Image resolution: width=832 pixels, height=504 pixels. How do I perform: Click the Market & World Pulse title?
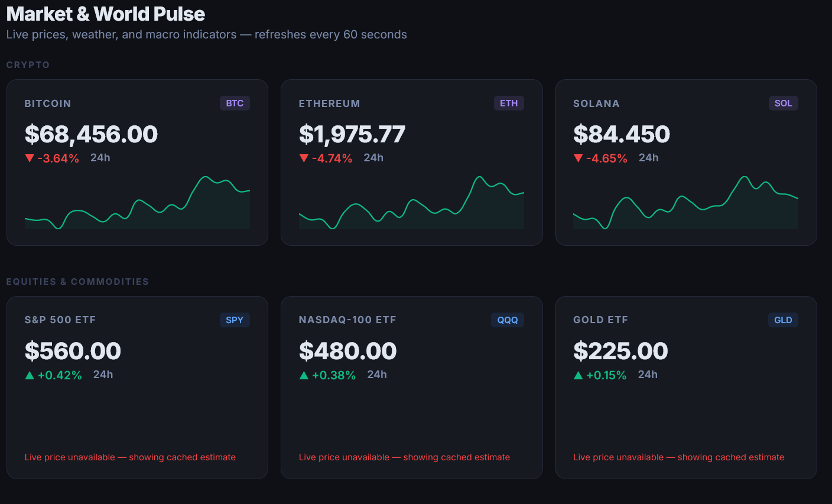pos(106,14)
